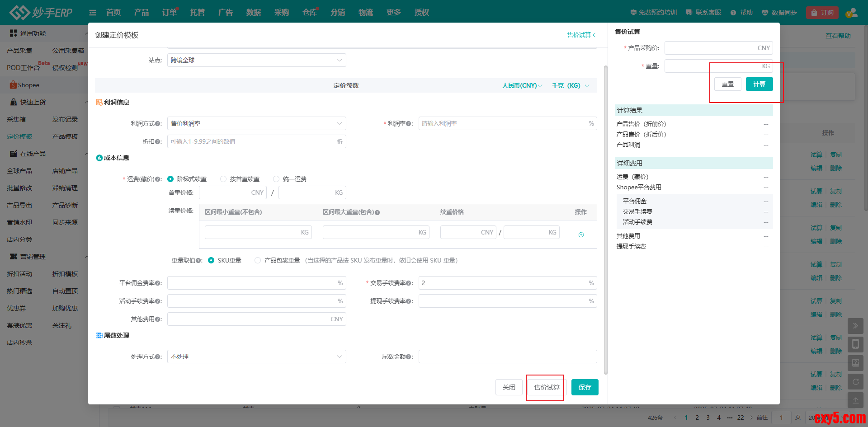This screenshot has width=868, height=427.
Task: Select the 按首重续重 shipping option
Action: tap(223, 179)
